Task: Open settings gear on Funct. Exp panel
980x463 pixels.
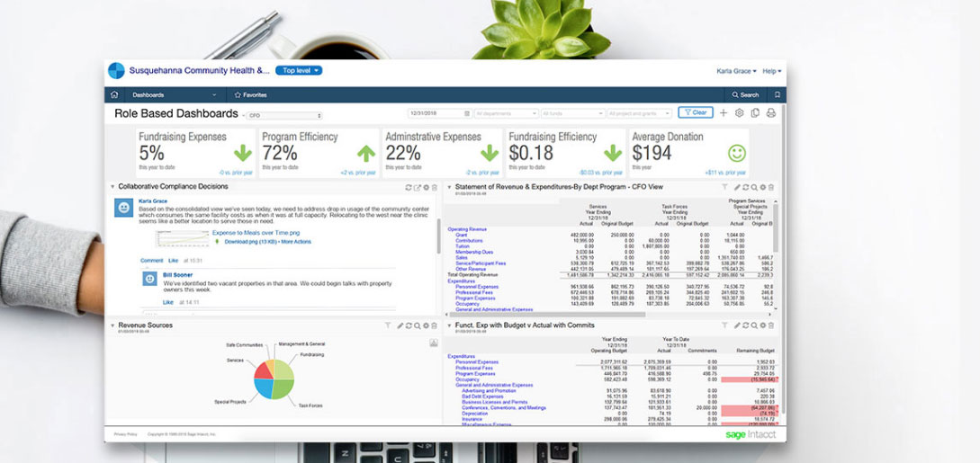Action: click(762, 325)
